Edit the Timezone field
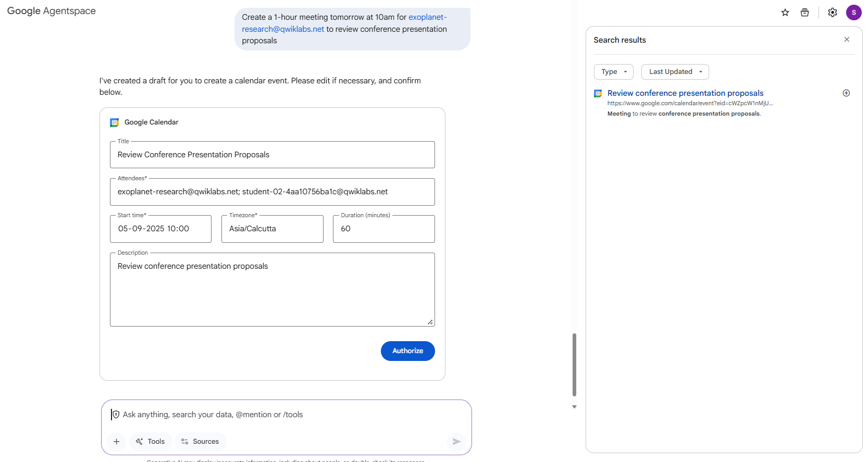Image resolution: width=868 pixels, height=462 pixels. tap(272, 229)
